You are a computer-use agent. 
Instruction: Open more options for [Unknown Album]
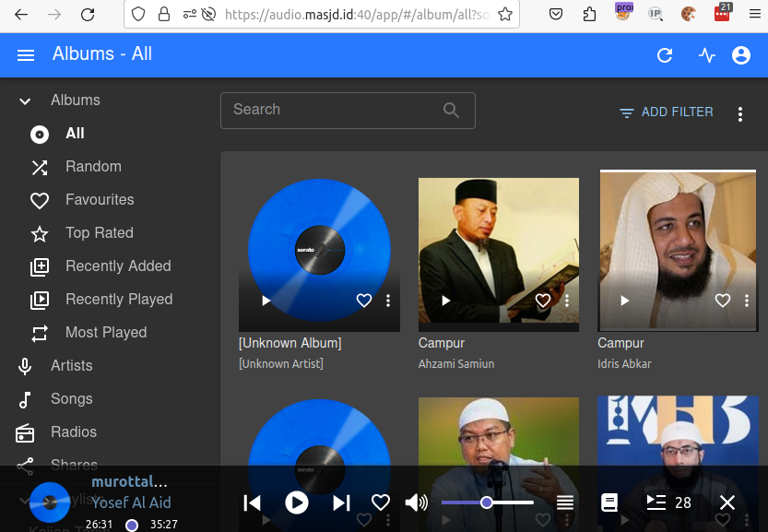click(x=388, y=301)
